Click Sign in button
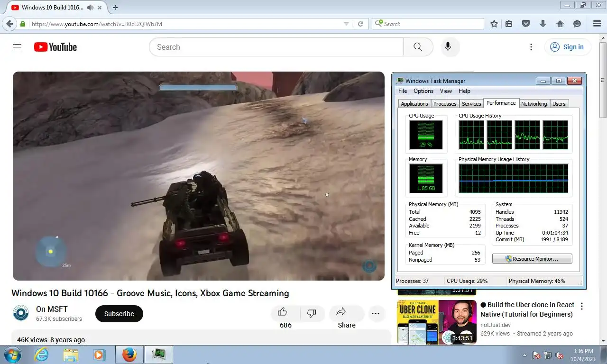607x364 pixels. click(x=567, y=47)
